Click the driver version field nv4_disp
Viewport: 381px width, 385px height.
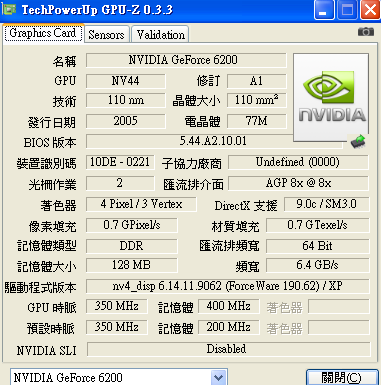point(228,286)
